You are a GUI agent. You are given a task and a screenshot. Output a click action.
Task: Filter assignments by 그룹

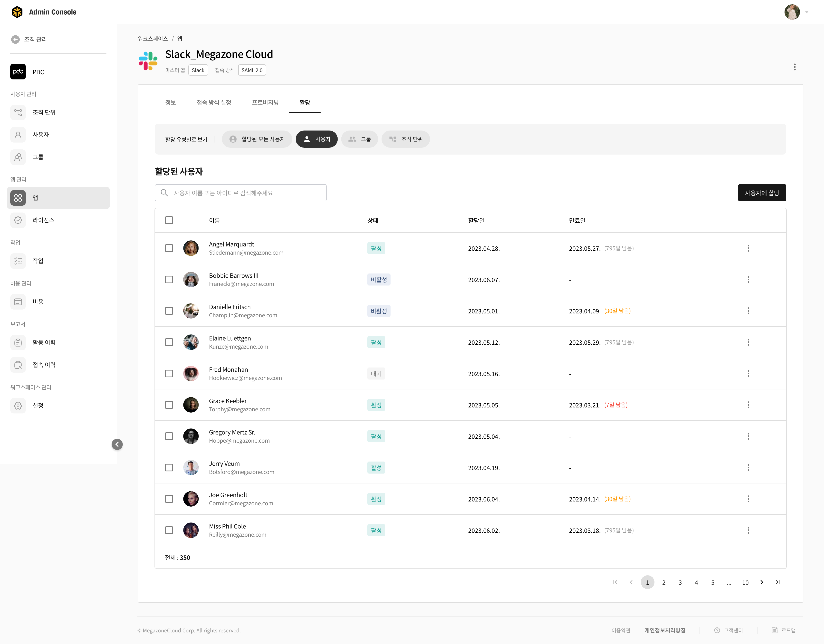pos(360,139)
